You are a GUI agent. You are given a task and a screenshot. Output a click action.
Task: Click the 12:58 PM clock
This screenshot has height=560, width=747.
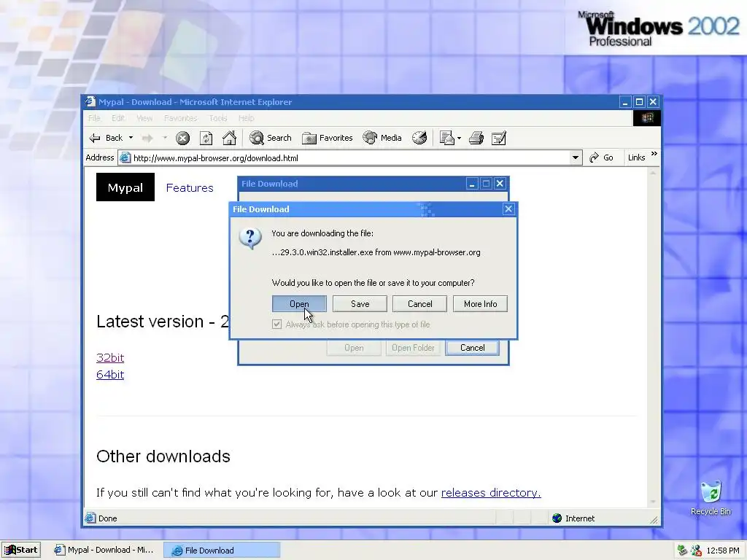[x=723, y=551]
